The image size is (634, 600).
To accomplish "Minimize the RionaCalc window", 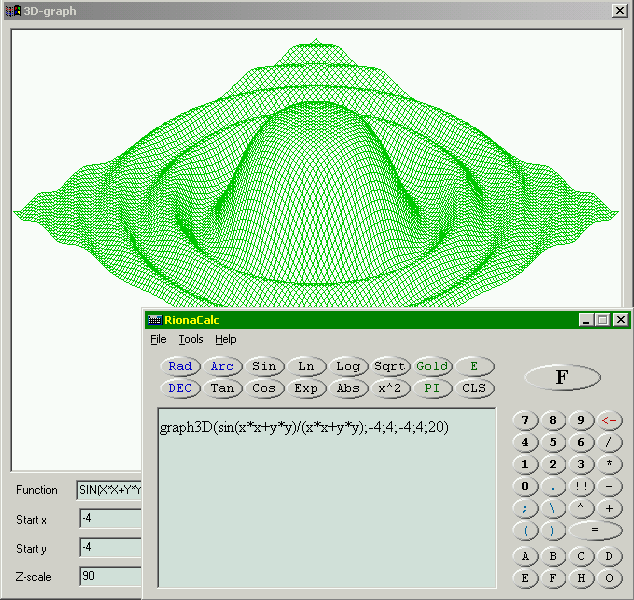I will click(586, 320).
